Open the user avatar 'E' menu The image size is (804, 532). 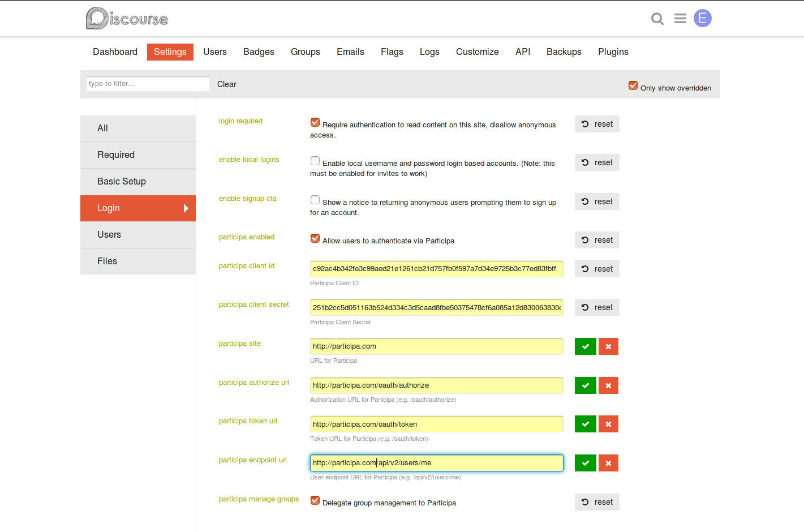702,18
